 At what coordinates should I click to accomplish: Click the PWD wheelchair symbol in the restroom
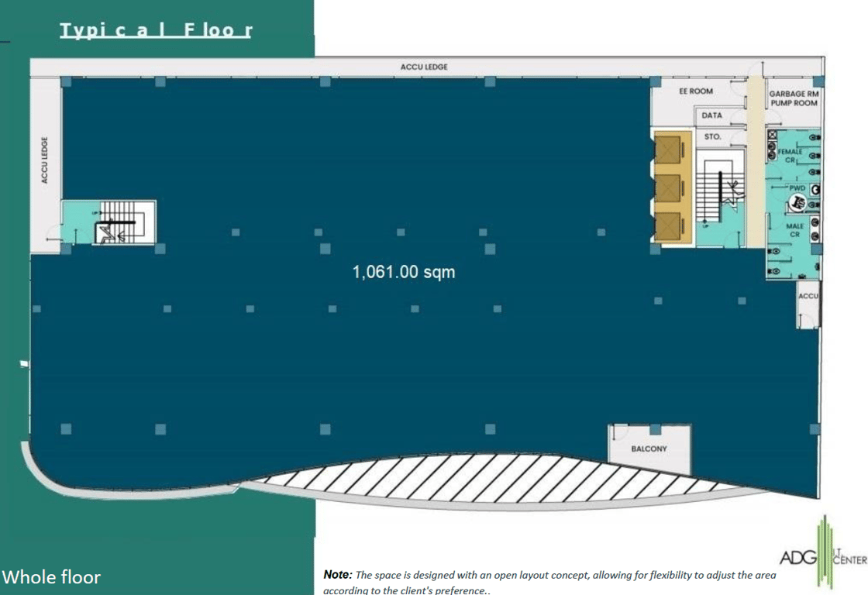797,204
